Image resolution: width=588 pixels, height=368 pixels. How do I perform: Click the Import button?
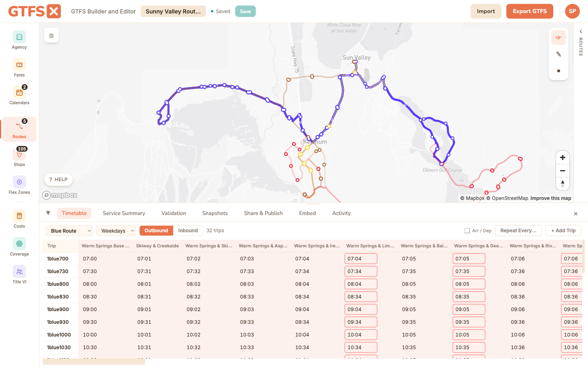[x=486, y=11]
